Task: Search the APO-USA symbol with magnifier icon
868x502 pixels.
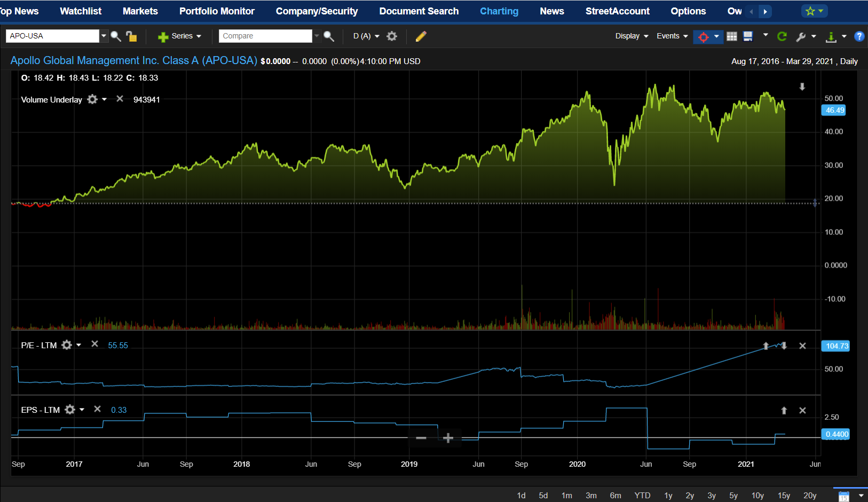Action: pyautogui.click(x=116, y=36)
